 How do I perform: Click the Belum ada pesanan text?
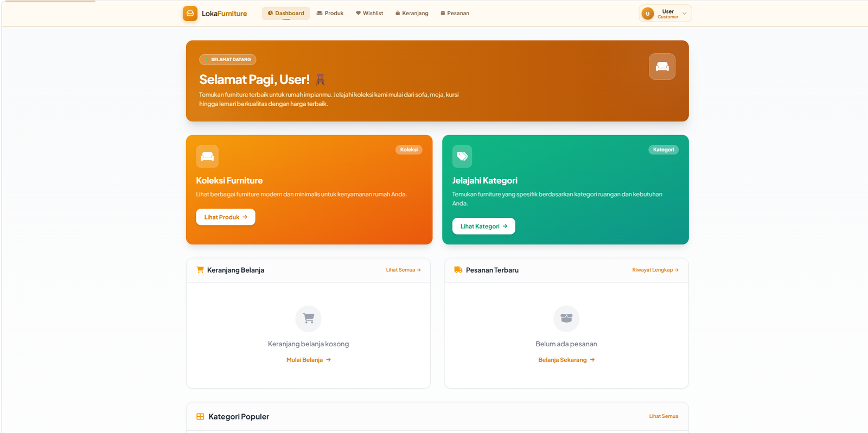click(x=566, y=344)
